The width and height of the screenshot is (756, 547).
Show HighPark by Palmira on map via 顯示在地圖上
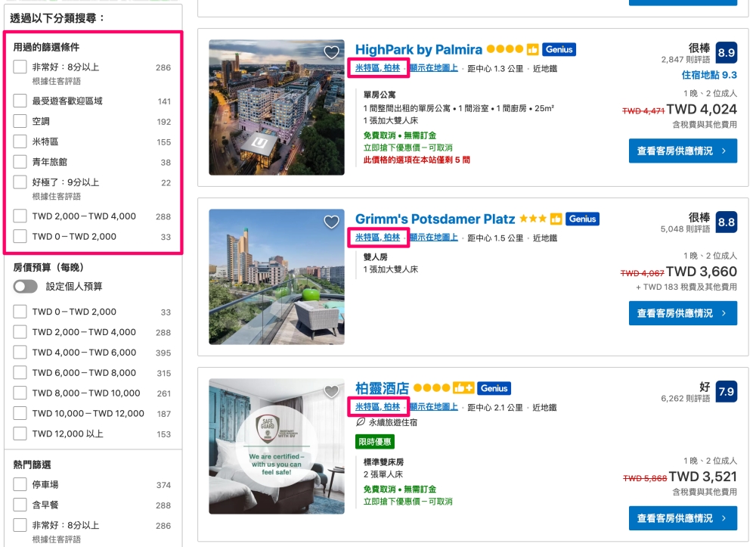coord(434,68)
